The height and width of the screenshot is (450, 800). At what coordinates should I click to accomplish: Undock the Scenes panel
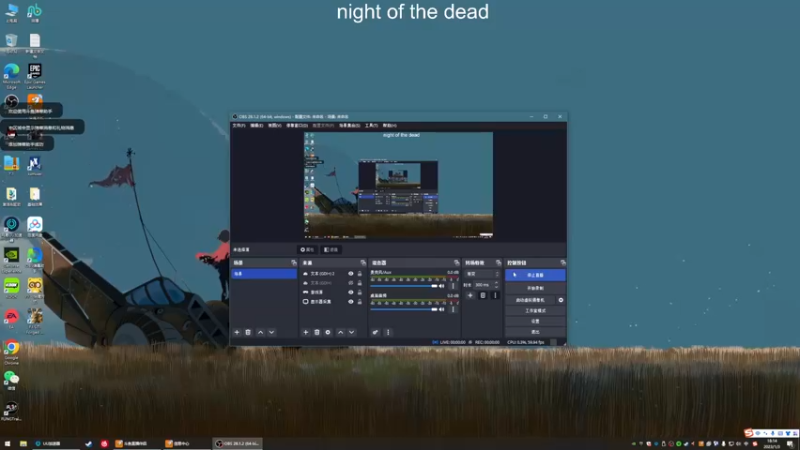pos(293,263)
